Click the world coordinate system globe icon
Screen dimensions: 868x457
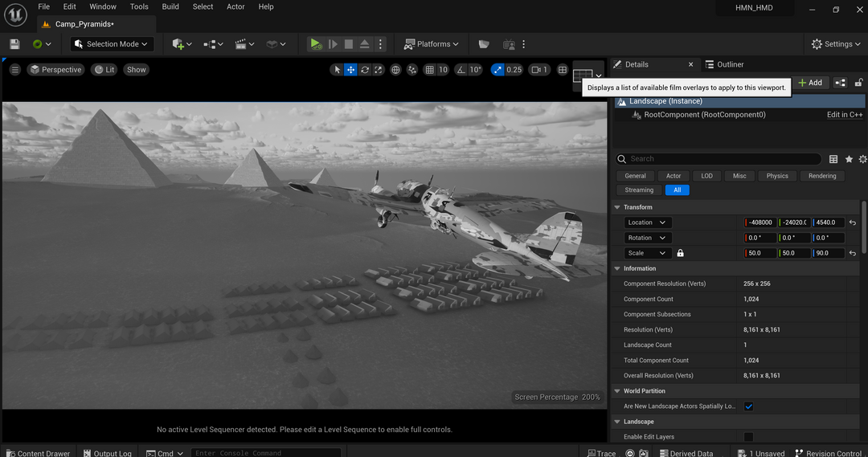pyautogui.click(x=395, y=70)
